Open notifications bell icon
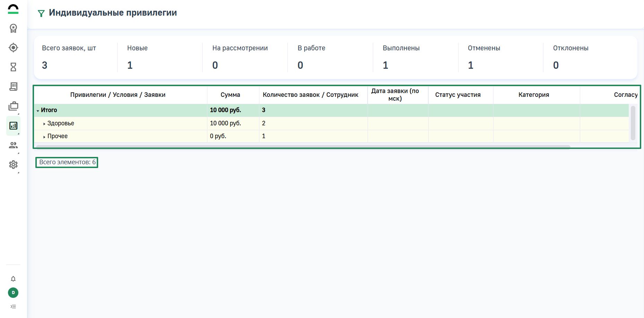Screen dimensions: 644x318 [x=13, y=279]
